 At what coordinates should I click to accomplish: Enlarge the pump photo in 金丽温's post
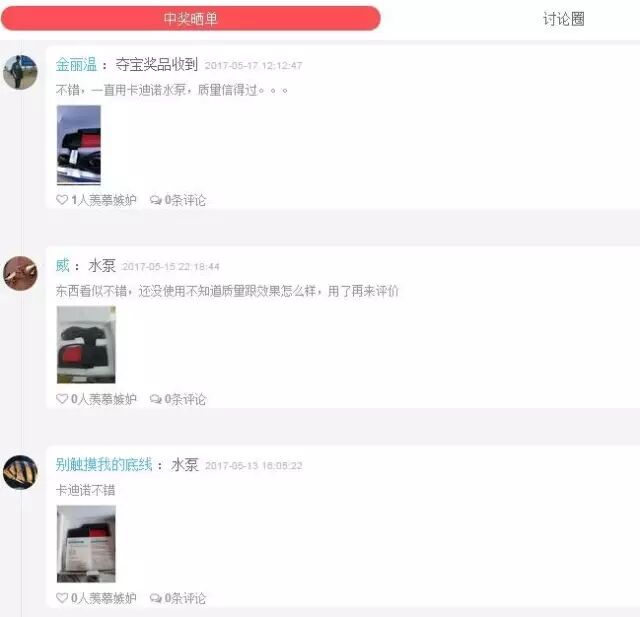coord(79,145)
